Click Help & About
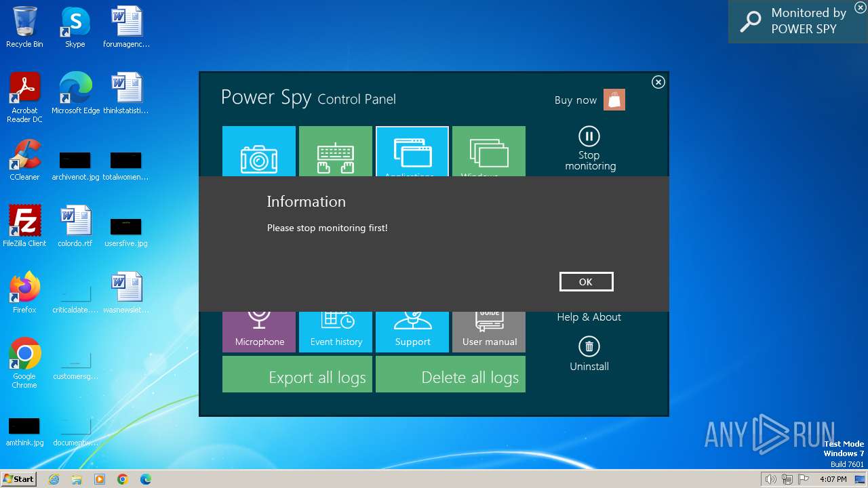868x488 pixels. (589, 317)
